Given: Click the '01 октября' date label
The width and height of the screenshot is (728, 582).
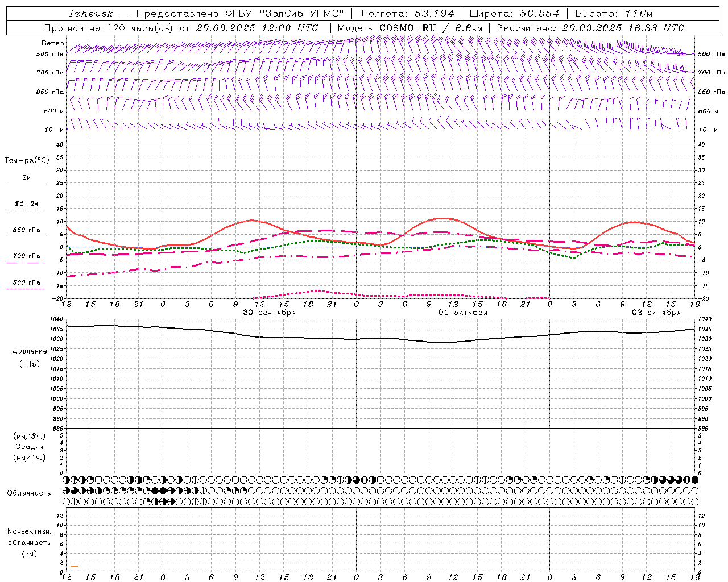Looking at the screenshot, I should pyautogui.click(x=462, y=313).
